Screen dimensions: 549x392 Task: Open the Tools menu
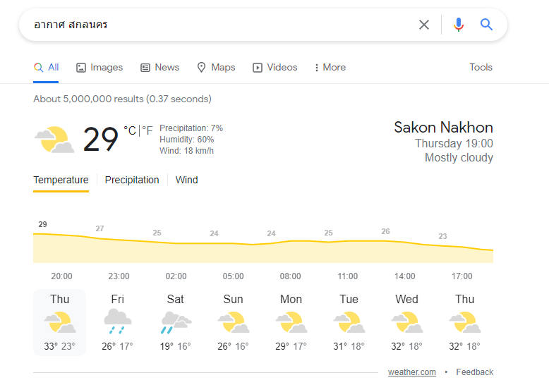(481, 67)
